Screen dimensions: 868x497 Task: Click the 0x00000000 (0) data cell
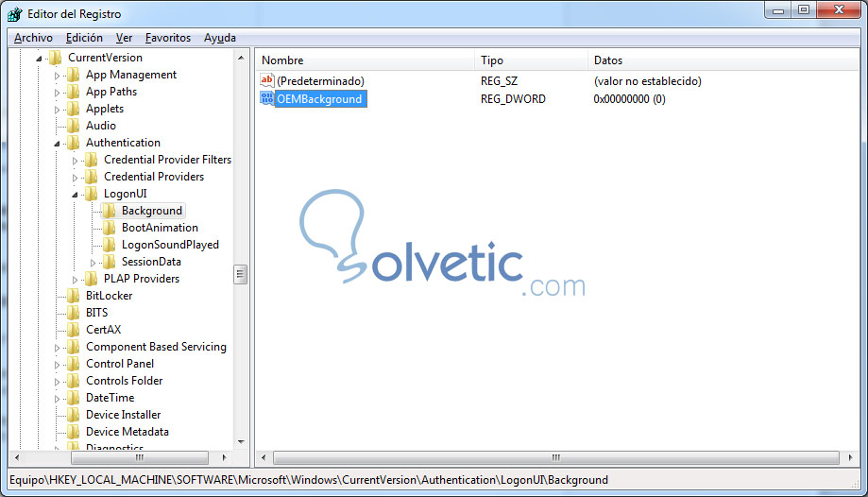pos(629,99)
